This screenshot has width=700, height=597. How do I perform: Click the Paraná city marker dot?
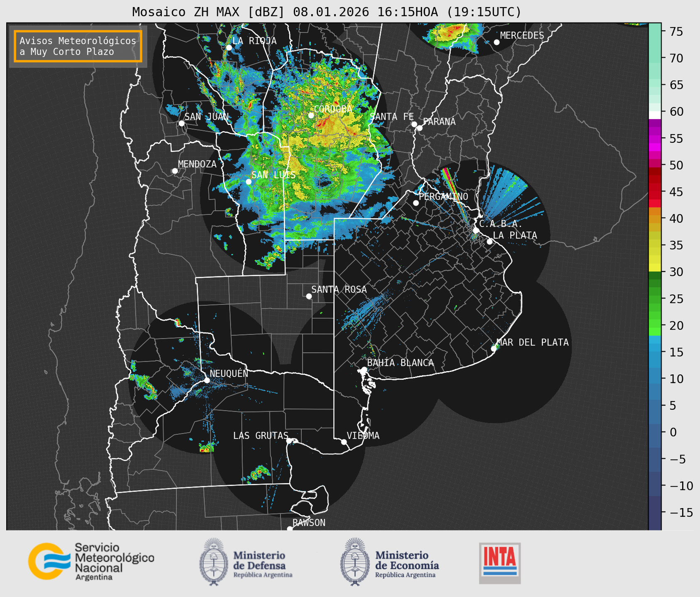420,128
